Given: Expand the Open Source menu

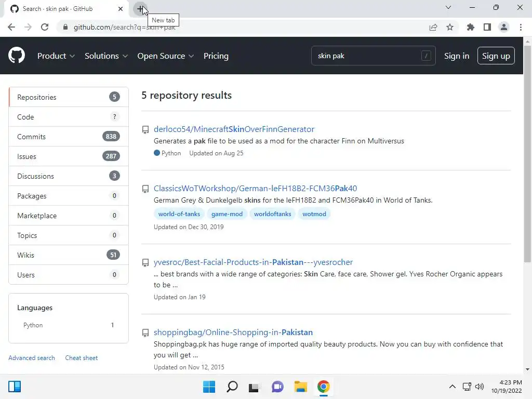Looking at the screenshot, I should 166,56.
